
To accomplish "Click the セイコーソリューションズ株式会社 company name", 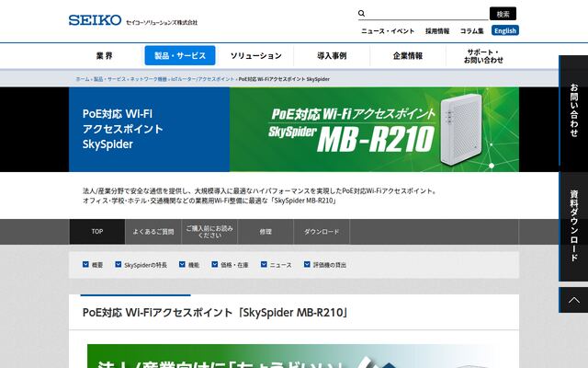I will tap(162, 22).
